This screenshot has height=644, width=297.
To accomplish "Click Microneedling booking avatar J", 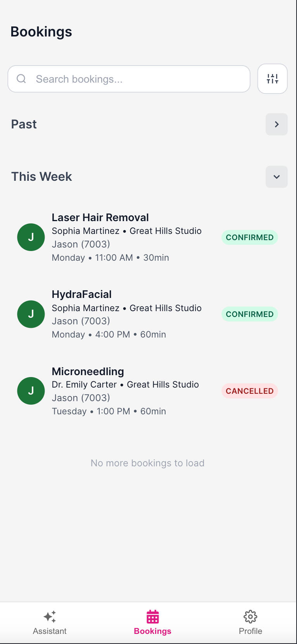I will point(31,391).
